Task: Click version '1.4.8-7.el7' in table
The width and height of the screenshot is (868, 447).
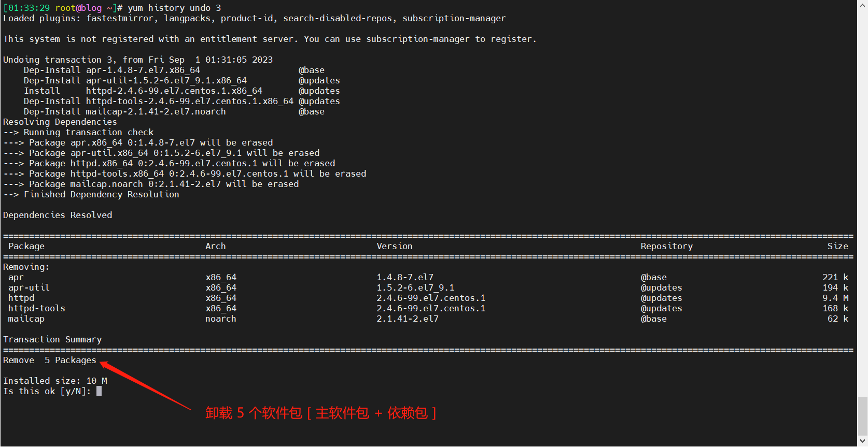Action: (x=405, y=277)
